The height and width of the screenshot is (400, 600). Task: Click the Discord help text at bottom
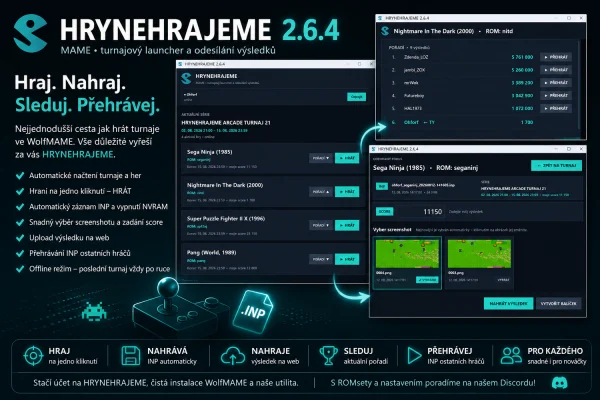pyautogui.click(x=433, y=382)
